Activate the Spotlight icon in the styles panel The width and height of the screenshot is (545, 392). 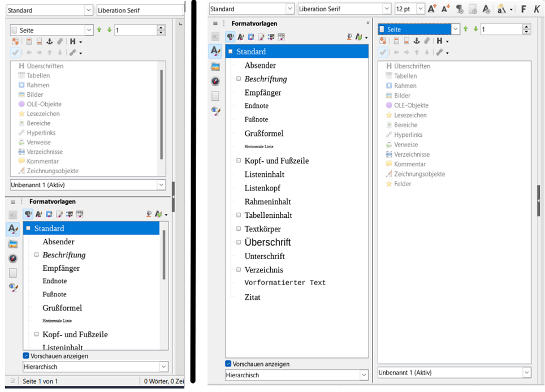point(349,36)
